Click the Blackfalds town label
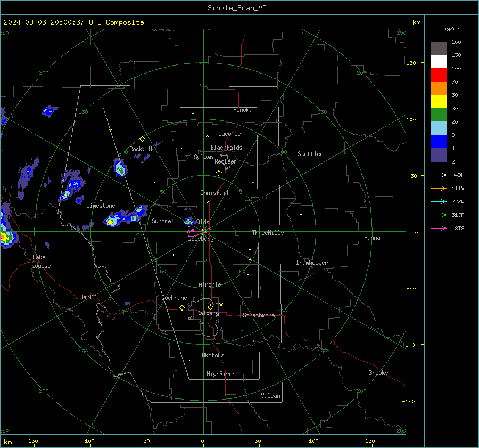 click(x=226, y=148)
